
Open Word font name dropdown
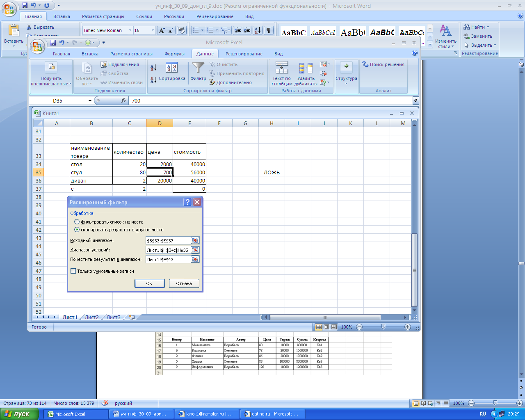(130, 30)
